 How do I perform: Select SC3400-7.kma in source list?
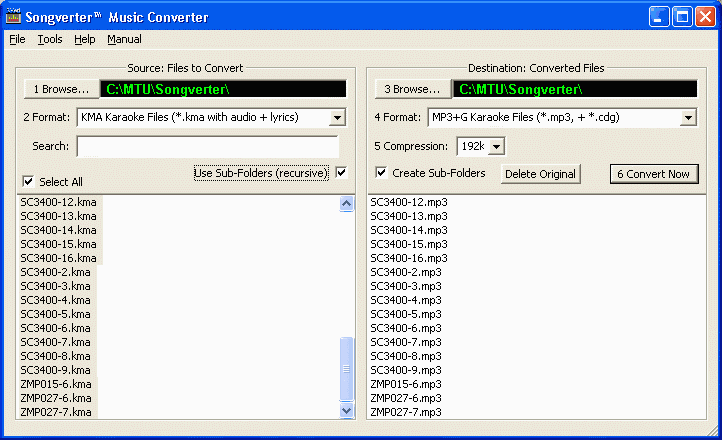[56, 342]
